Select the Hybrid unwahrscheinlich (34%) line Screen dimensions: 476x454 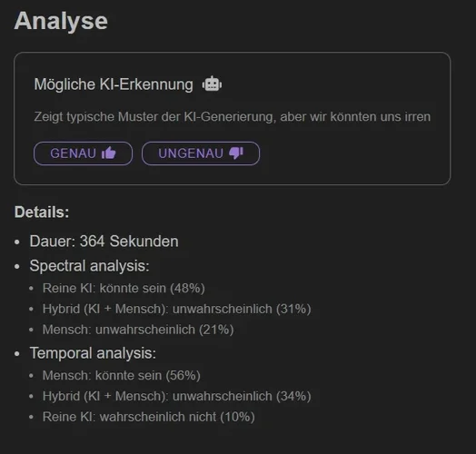tap(177, 396)
